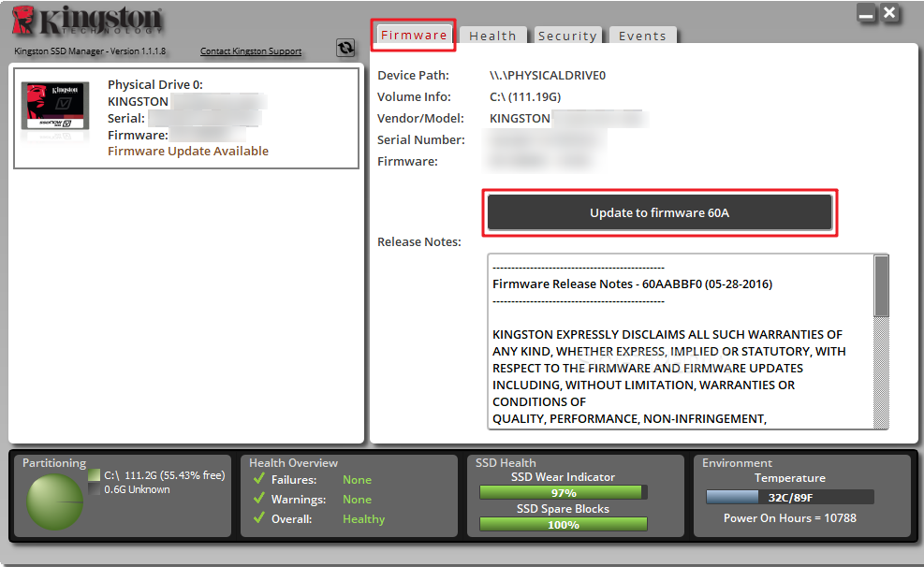Image resolution: width=924 pixels, height=567 pixels.
Task: Close the SSD Manager window
Action: [889, 13]
